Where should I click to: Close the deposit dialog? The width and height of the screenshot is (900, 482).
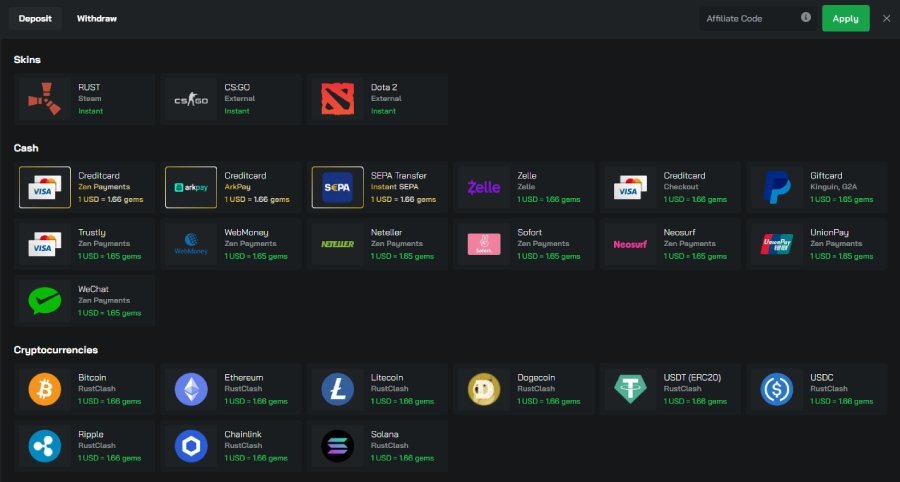(x=887, y=18)
